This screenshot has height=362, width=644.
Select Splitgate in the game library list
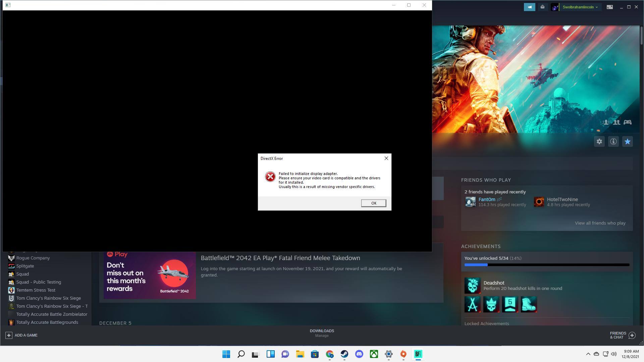(x=25, y=266)
